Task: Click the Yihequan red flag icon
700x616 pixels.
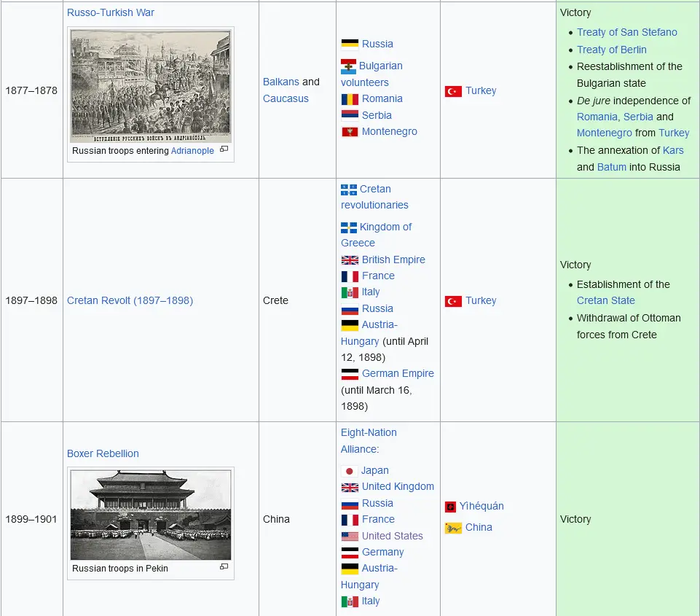Action: click(450, 507)
